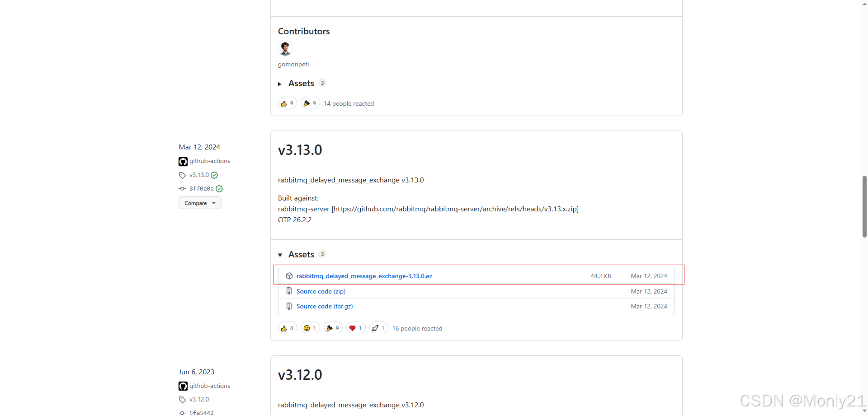Open commit 8ff0a0e
Screen dimensions: 868x415
click(202, 189)
